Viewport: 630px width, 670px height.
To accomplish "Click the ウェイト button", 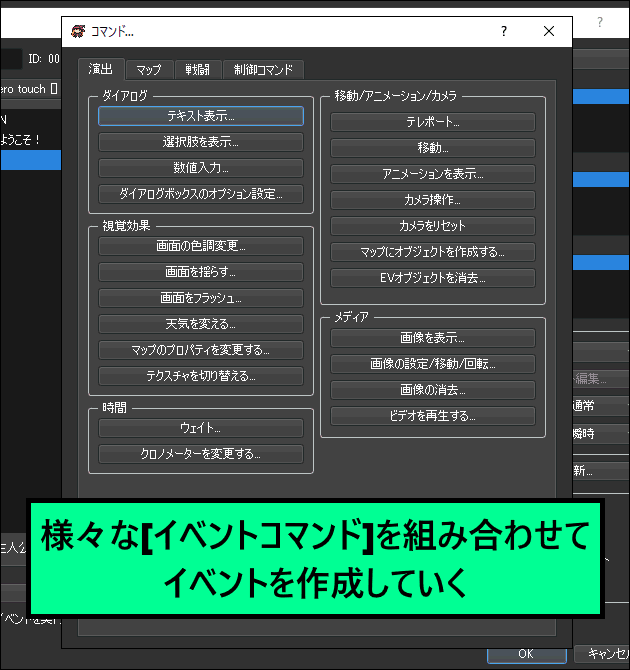I will [x=201, y=428].
